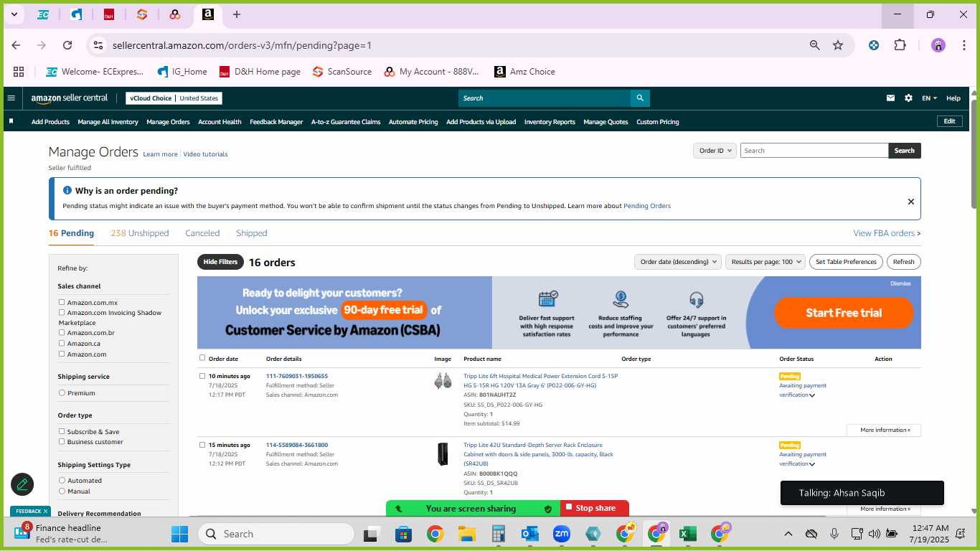
Task: Open Outlook from the taskbar
Action: pos(530,534)
